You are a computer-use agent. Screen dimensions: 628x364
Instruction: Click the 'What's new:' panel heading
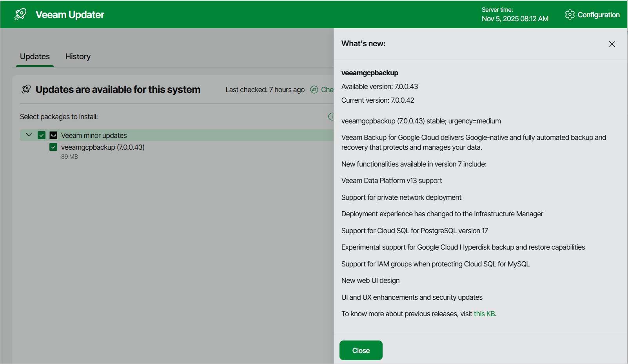tap(363, 43)
